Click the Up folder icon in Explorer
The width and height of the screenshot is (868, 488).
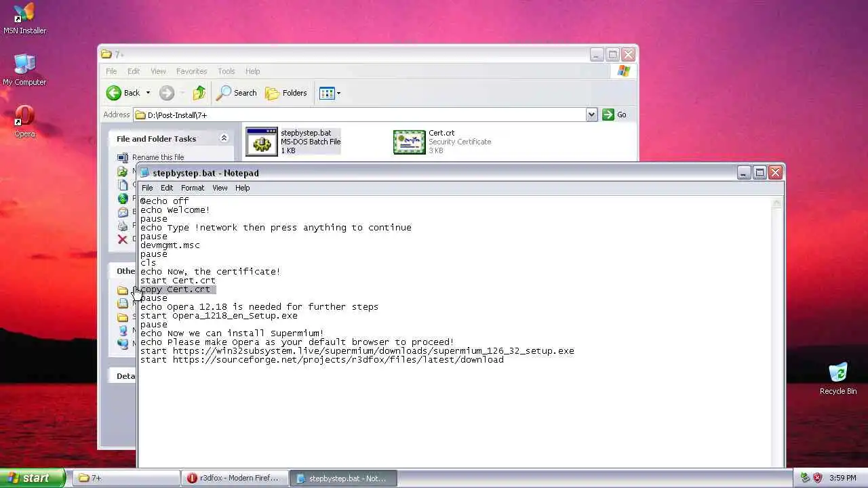point(199,93)
